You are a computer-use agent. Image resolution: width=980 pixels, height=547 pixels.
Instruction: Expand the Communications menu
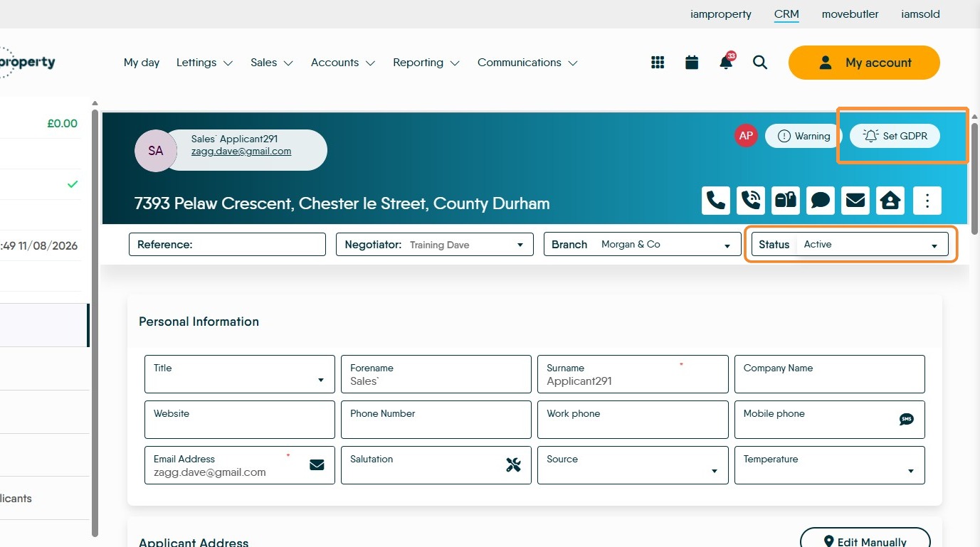tap(527, 63)
